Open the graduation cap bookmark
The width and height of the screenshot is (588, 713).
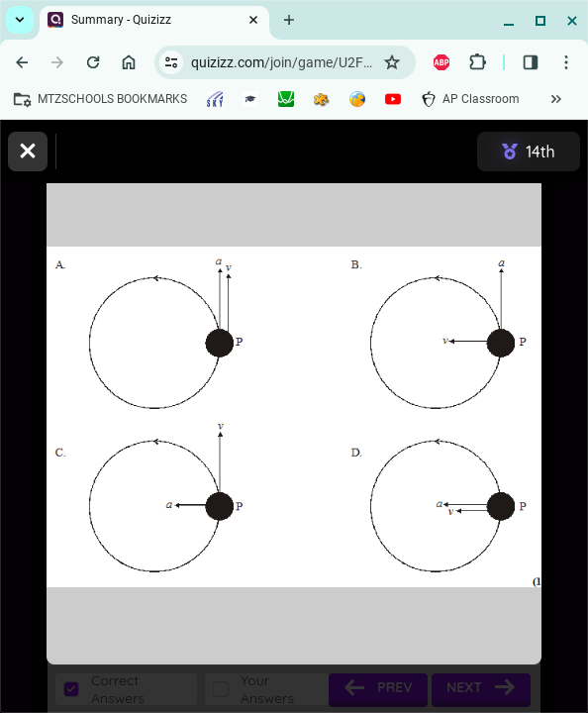click(250, 99)
